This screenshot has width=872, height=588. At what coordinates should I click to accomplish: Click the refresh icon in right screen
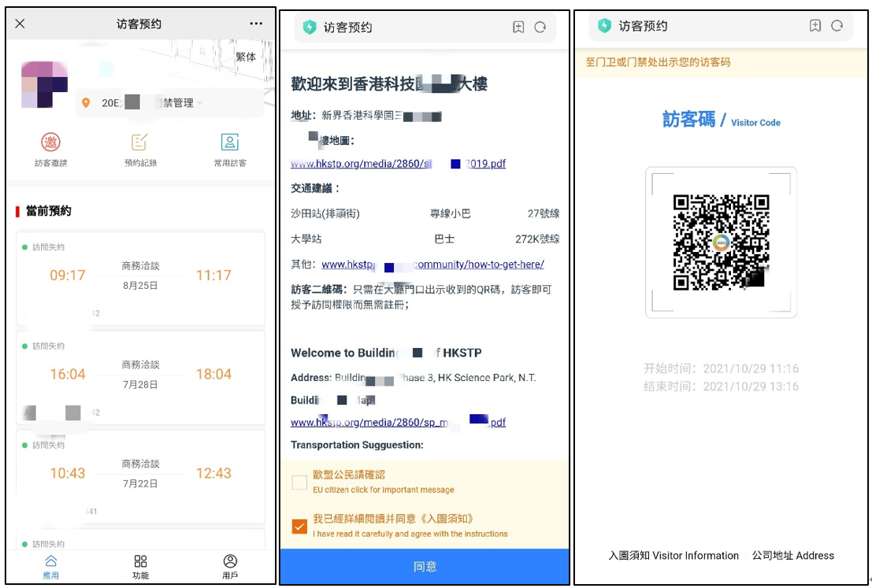click(x=837, y=25)
